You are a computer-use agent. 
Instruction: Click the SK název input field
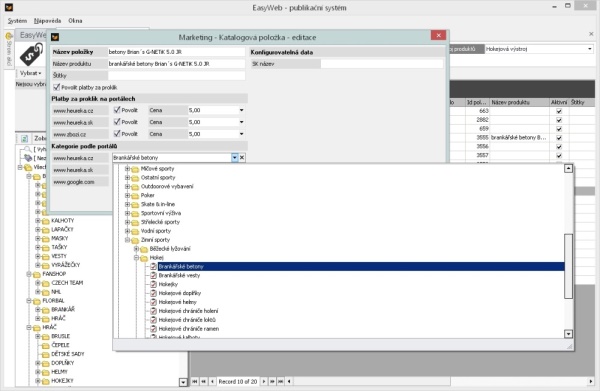click(x=382, y=64)
